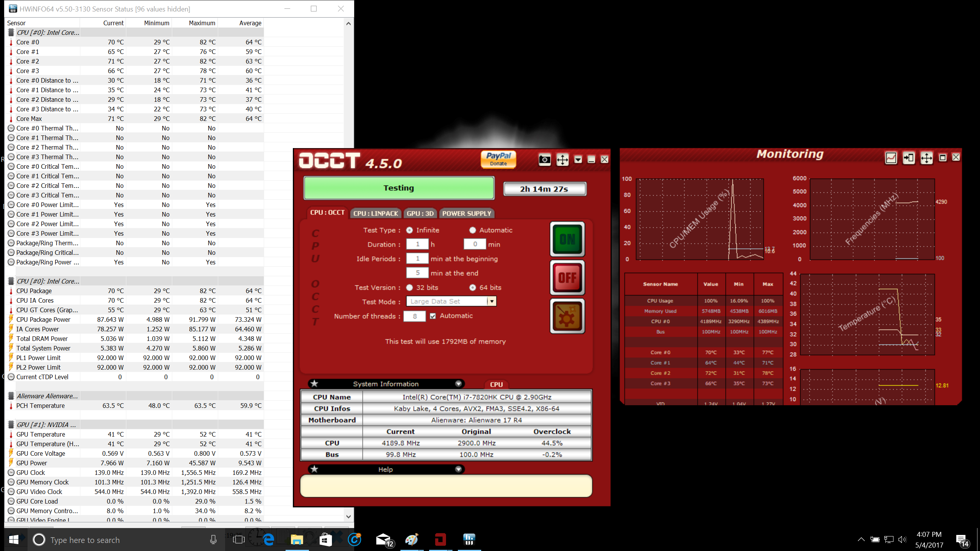The width and height of the screenshot is (980, 551).
Task: Click the Monitoring window restore icon
Action: 943,158
